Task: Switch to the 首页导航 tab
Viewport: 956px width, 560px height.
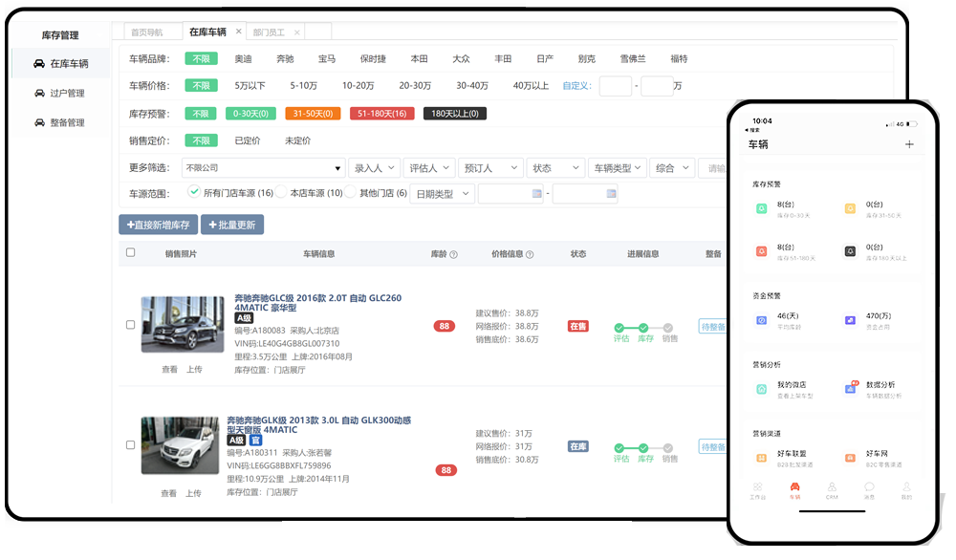Action: click(x=147, y=32)
